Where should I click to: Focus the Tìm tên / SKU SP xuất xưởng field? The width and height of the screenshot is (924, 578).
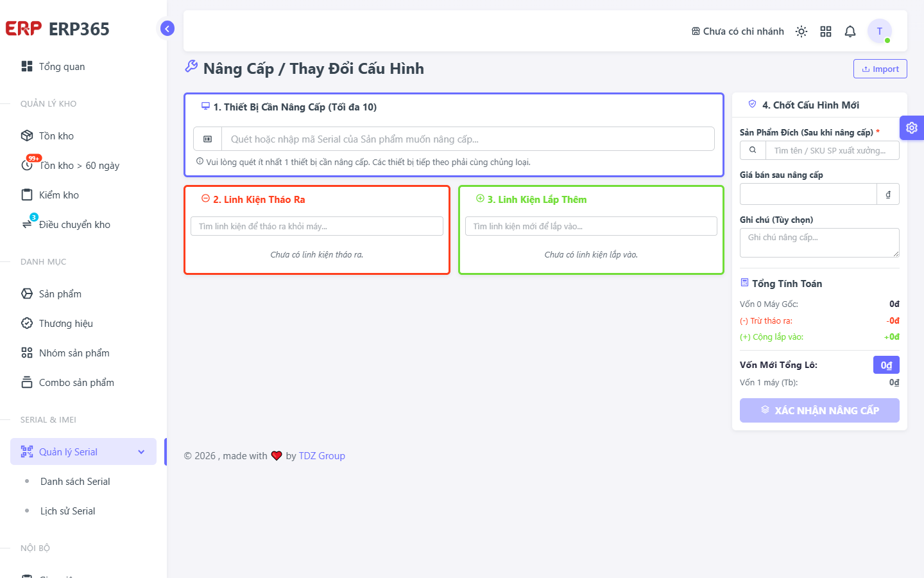click(832, 150)
